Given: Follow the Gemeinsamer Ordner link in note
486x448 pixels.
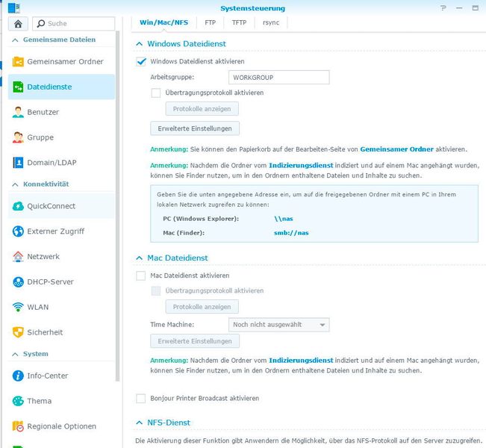Looking at the screenshot, I should click(x=396, y=149).
